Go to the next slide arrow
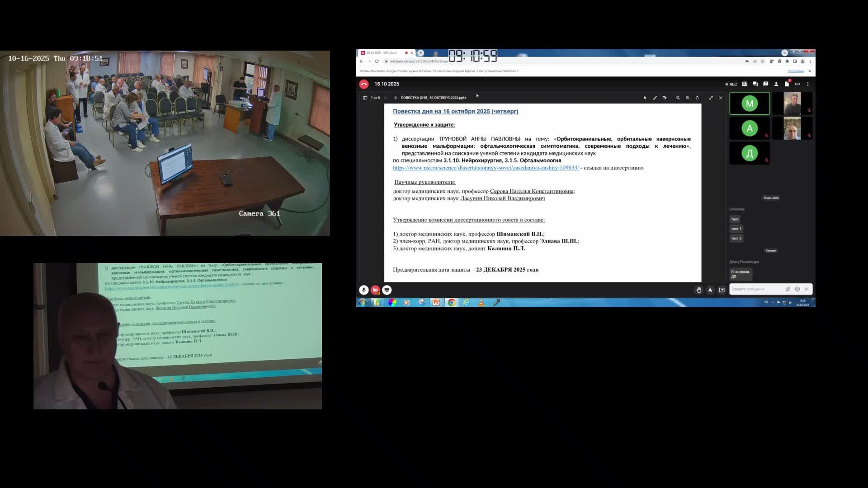Screen dimensions: 868x488 pyautogui.click(x=395, y=98)
